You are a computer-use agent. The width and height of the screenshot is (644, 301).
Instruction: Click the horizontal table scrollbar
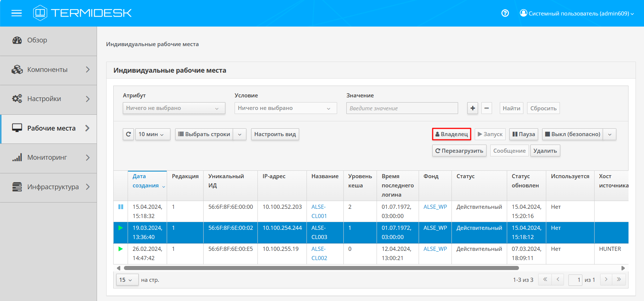pyautogui.click(x=321, y=268)
